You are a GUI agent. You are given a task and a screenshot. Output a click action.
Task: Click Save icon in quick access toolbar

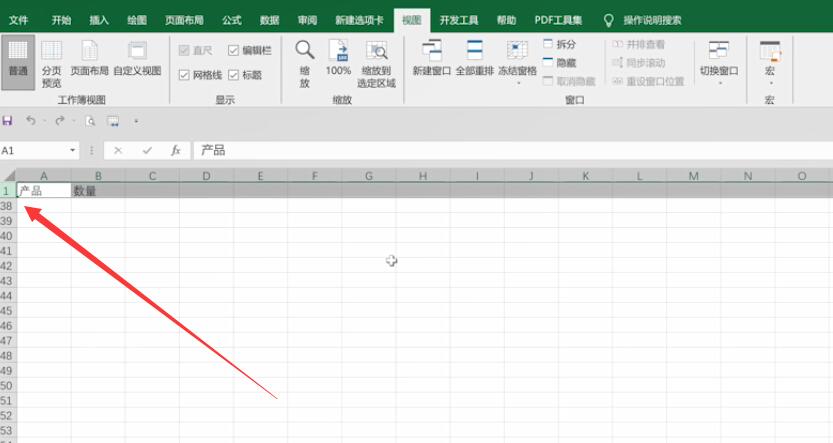coord(7,121)
